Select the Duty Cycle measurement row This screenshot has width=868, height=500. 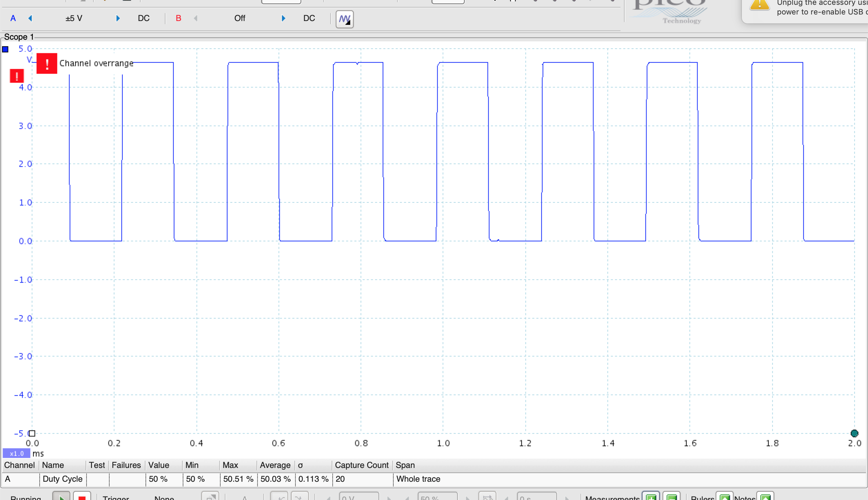(62, 479)
